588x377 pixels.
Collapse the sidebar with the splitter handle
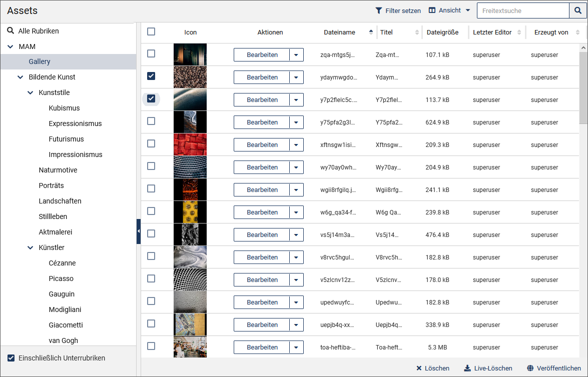[139, 231]
